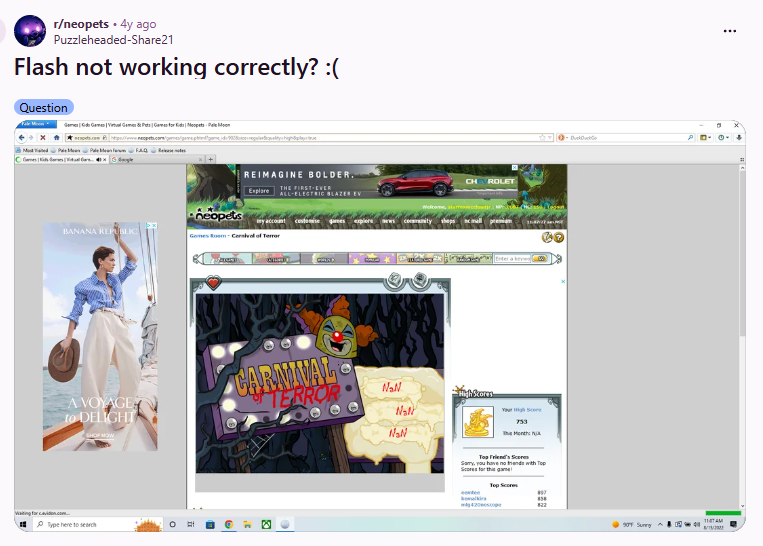Click Explore on the Chevrolet ad
This screenshot has height=546, width=763.
click(259, 191)
